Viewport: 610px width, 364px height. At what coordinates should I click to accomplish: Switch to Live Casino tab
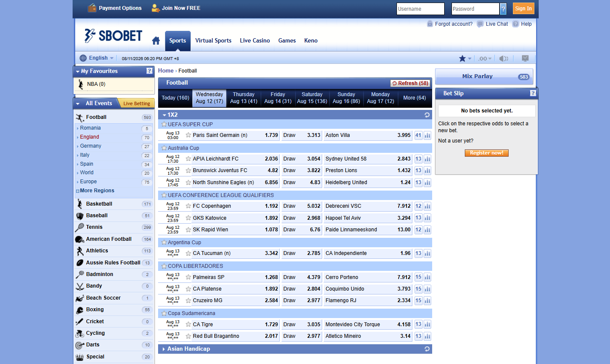point(255,41)
